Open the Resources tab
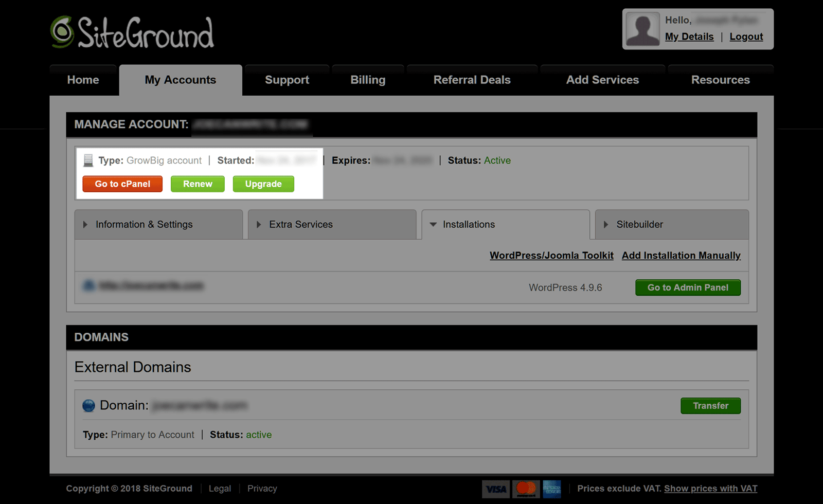 point(721,80)
